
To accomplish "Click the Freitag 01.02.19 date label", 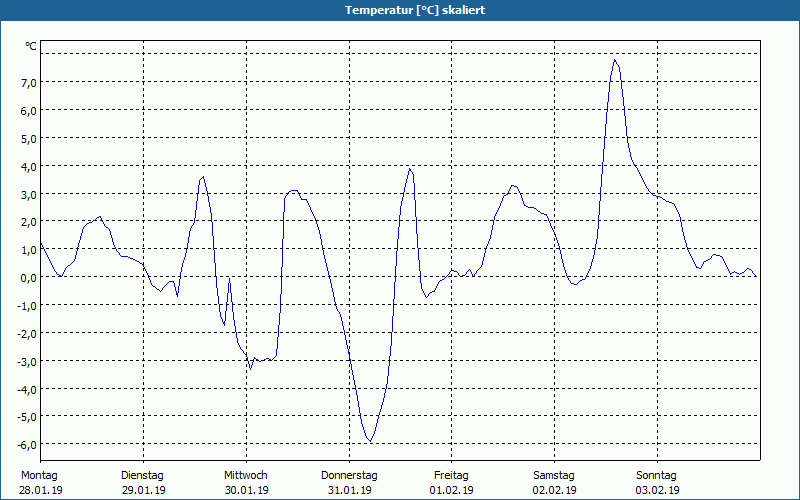I will click(452, 483).
